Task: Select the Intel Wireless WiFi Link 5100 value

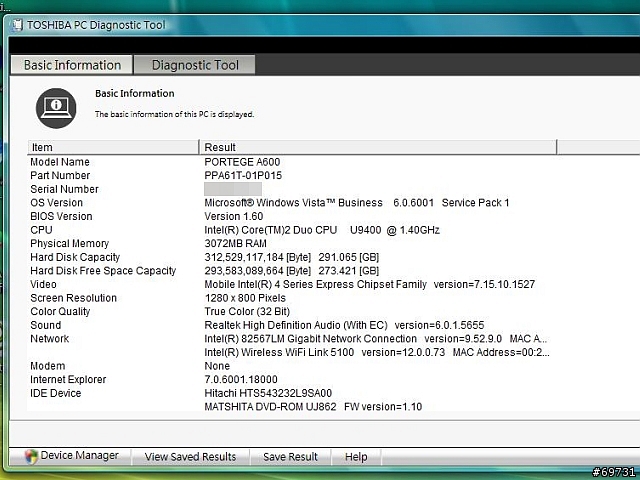Action: point(377,352)
